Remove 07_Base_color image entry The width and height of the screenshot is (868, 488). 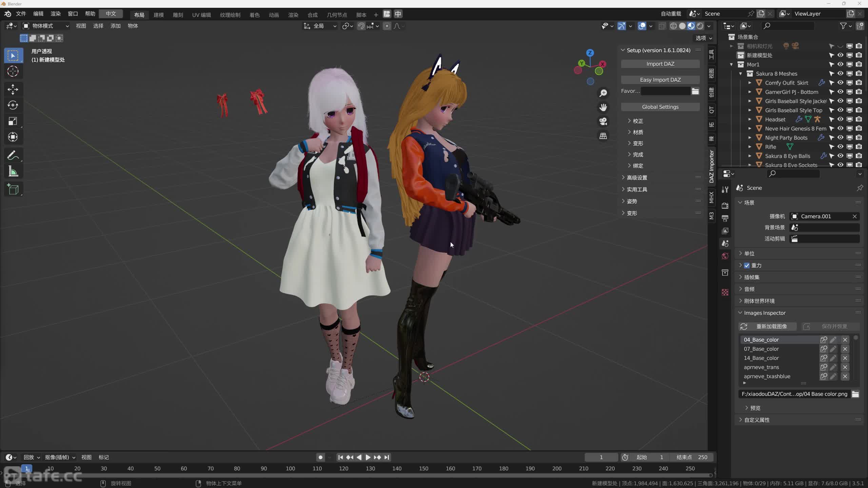click(845, 349)
